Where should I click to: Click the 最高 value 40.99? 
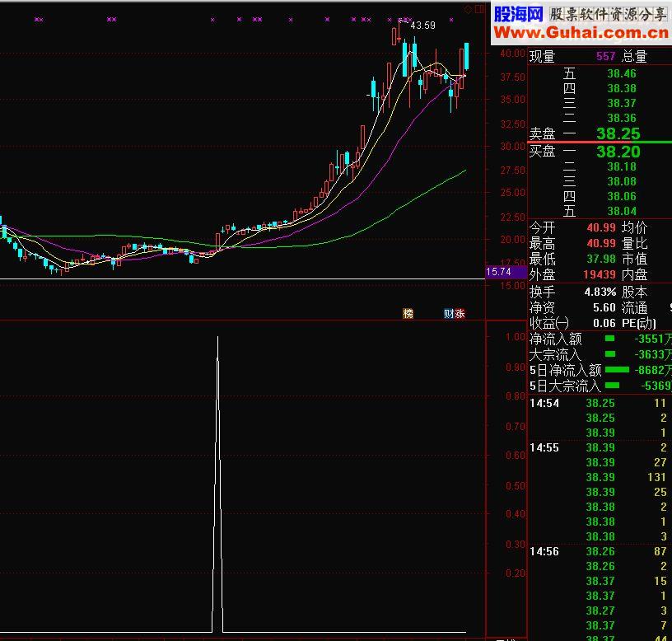601,243
